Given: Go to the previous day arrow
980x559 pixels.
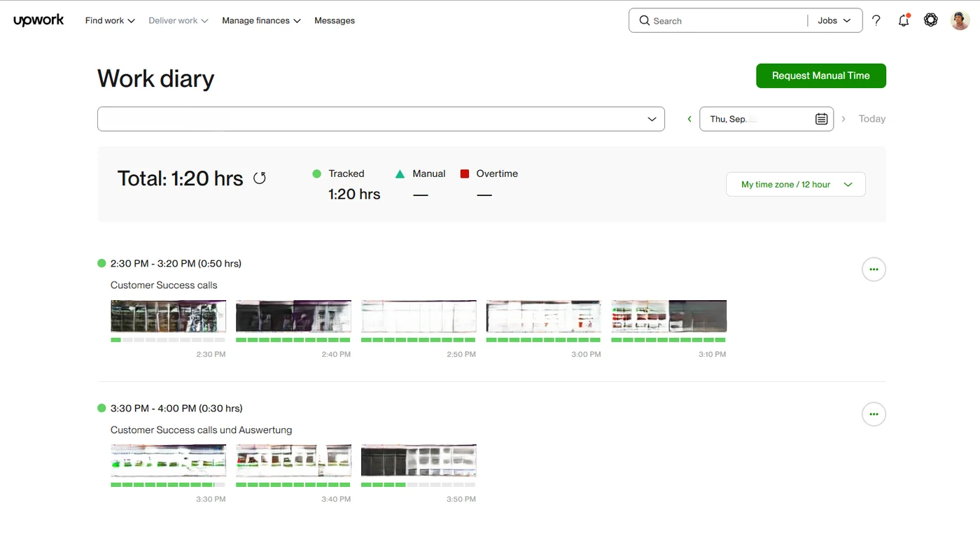Looking at the screenshot, I should pyautogui.click(x=689, y=119).
